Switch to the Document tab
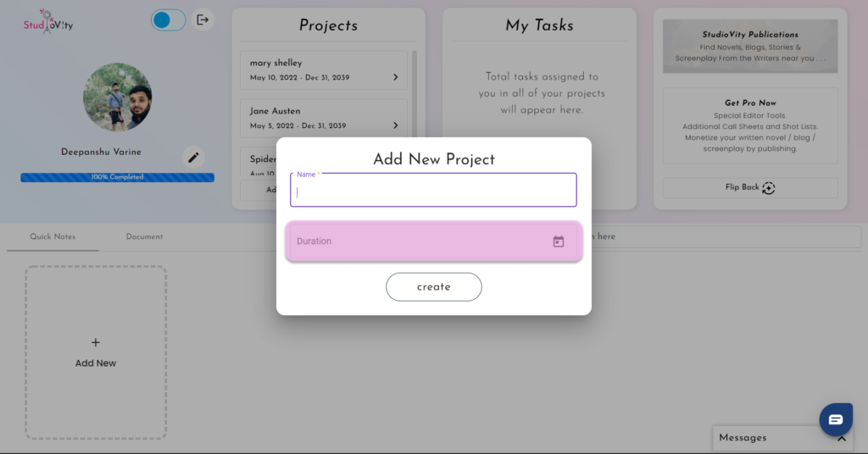 pyautogui.click(x=144, y=236)
